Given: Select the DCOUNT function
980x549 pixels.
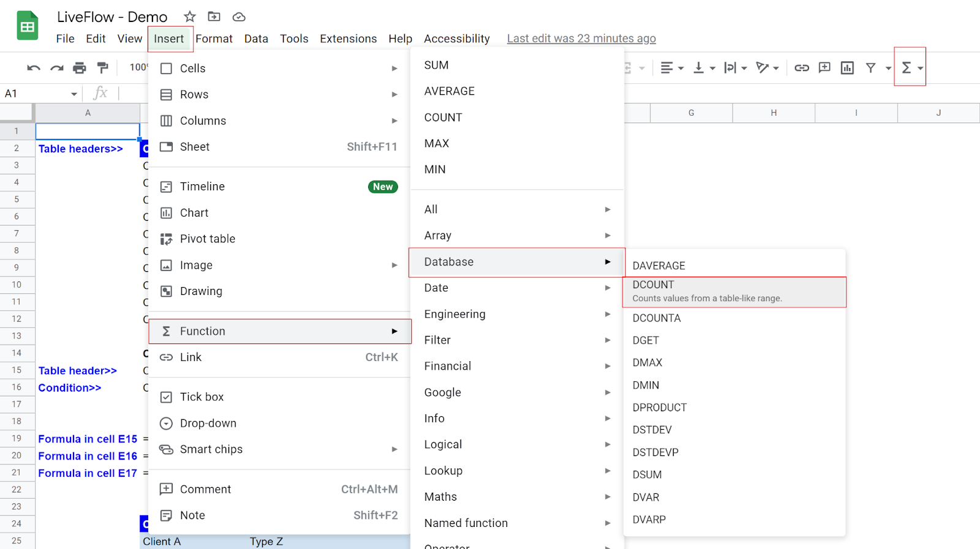Looking at the screenshot, I should (734, 292).
